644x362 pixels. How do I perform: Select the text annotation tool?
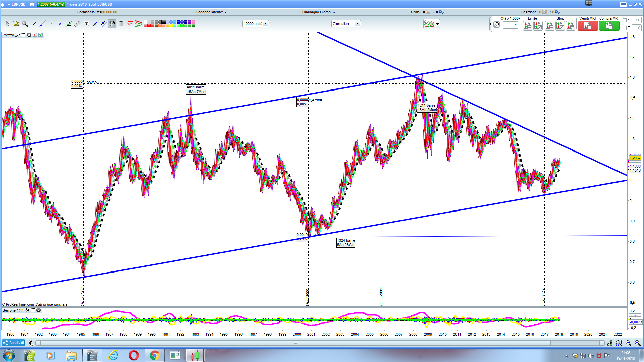click(86, 24)
